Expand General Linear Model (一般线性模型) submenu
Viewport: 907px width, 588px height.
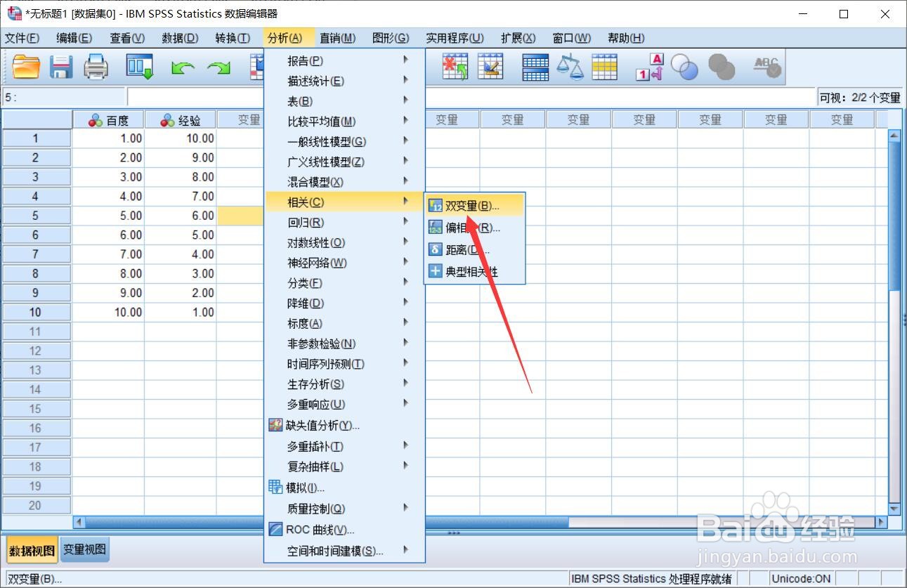coord(344,141)
